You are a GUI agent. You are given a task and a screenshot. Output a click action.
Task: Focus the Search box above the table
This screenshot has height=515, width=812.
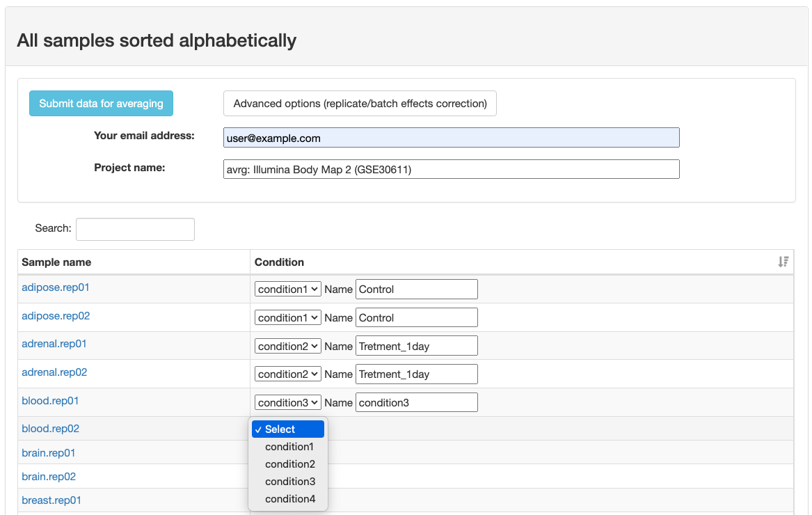tap(135, 229)
